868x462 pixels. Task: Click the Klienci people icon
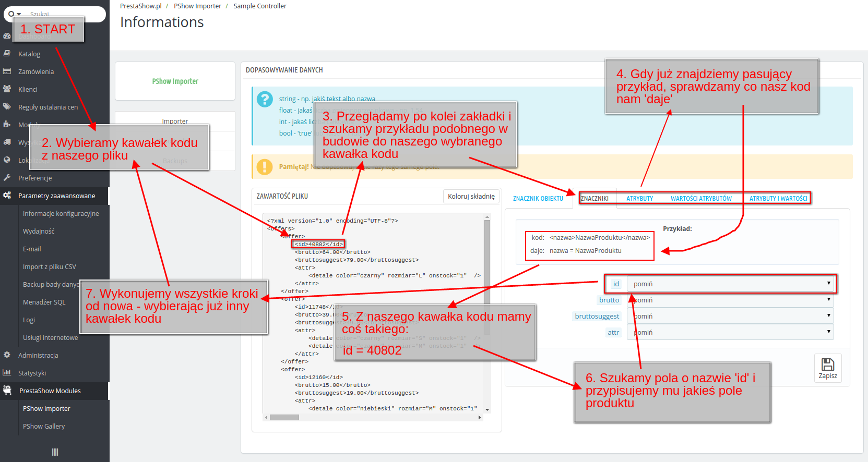click(7, 89)
